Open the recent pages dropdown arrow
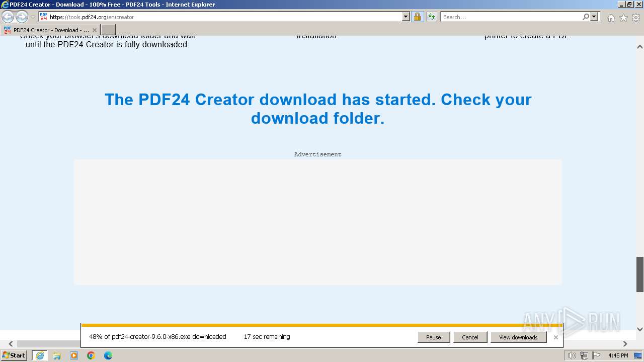The width and height of the screenshot is (644, 362). [x=33, y=17]
